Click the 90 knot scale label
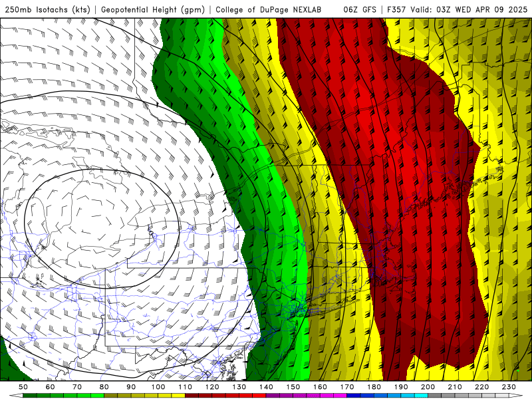Image resolution: width=532 pixels, height=399 pixels. click(x=131, y=387)
